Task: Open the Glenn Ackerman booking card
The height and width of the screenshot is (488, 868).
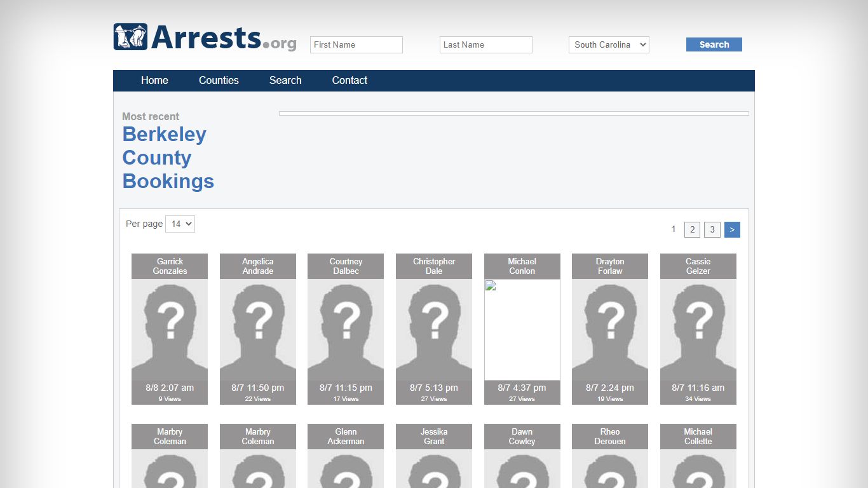Action: tap(346, 456)
